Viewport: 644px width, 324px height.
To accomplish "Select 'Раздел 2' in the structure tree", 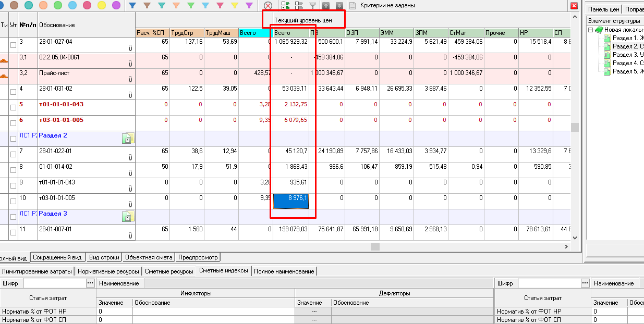I will [628, 46].
